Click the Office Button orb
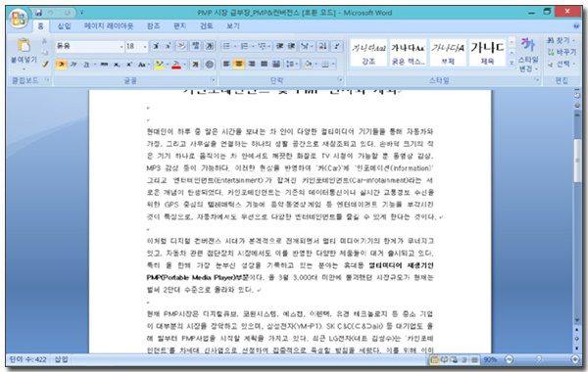The height and width of the screenshot is (372, 588). coord(19,18)
